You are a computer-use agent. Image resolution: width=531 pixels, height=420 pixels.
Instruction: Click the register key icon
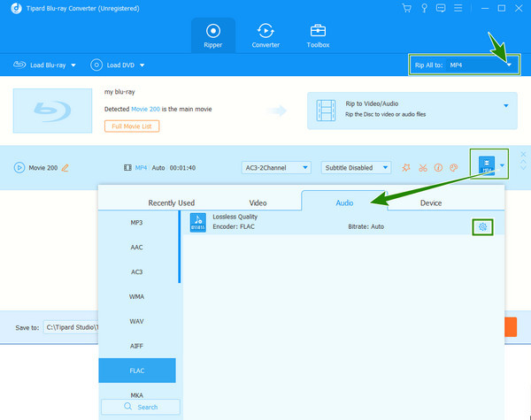[x=424, y=8]
